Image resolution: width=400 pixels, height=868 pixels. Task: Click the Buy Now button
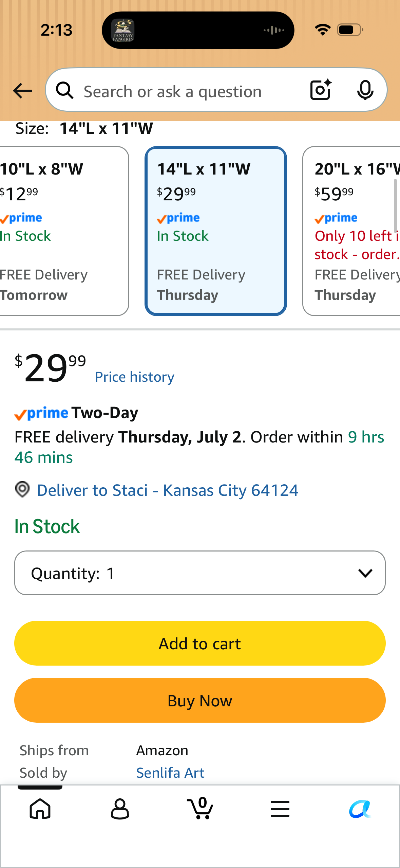pyautogui.click(x=200, y=700)
